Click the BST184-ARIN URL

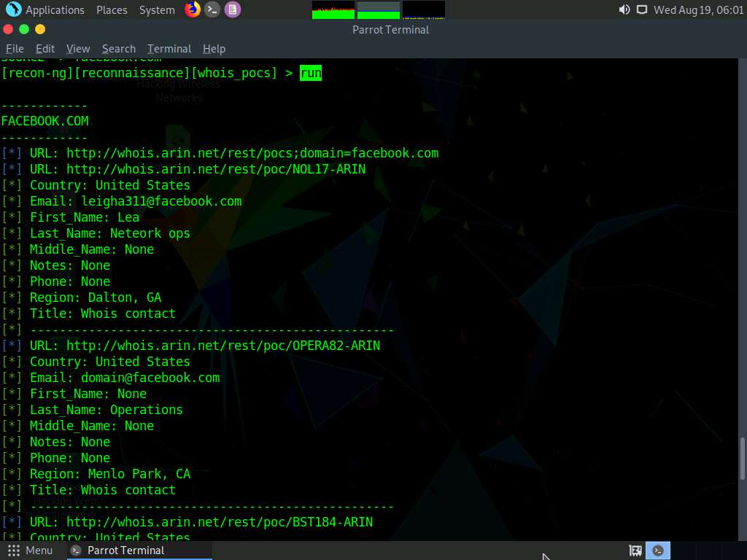(220, 522)
